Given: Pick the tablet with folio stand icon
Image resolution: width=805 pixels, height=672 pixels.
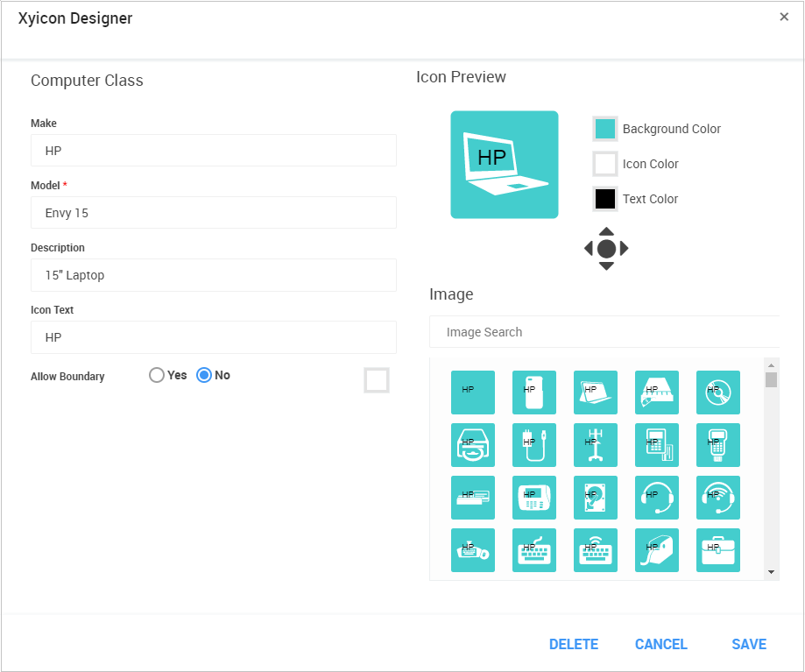Looking at the screenshot, I should tap(595, 393).
